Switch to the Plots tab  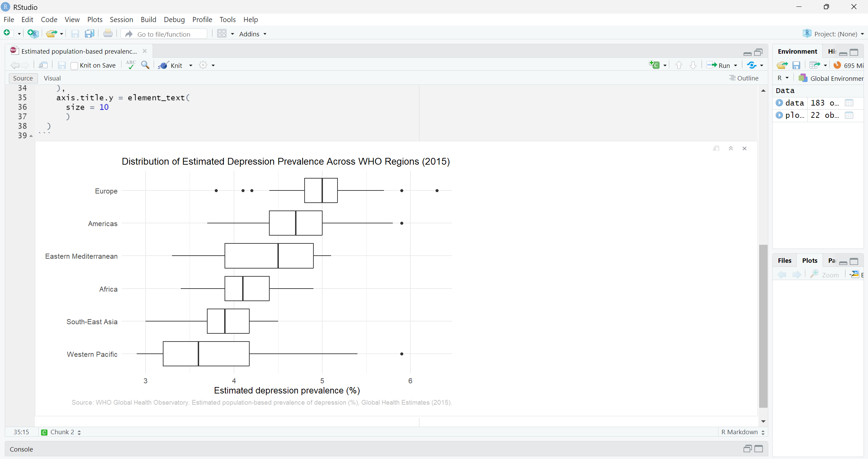(x=810, y=260)
